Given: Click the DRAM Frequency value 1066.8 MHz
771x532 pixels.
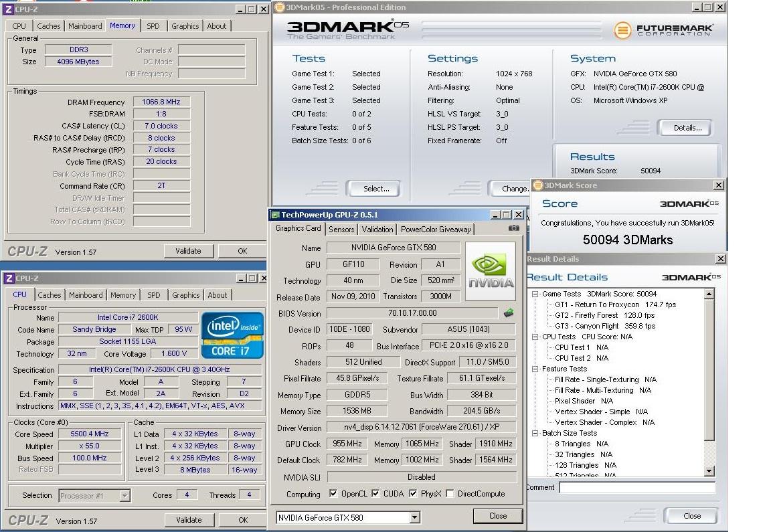Looking at the screenshot, I should point(161,102).
